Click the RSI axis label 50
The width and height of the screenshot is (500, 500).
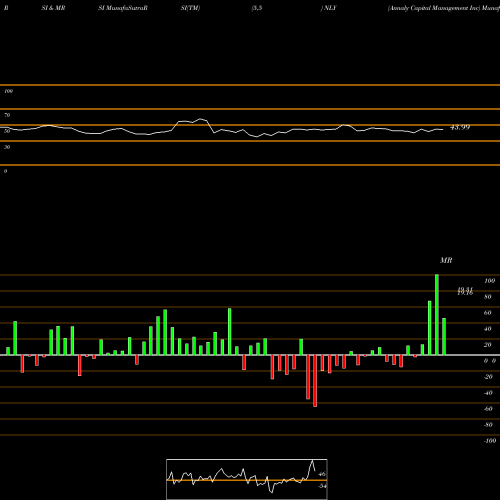point(7,131)
